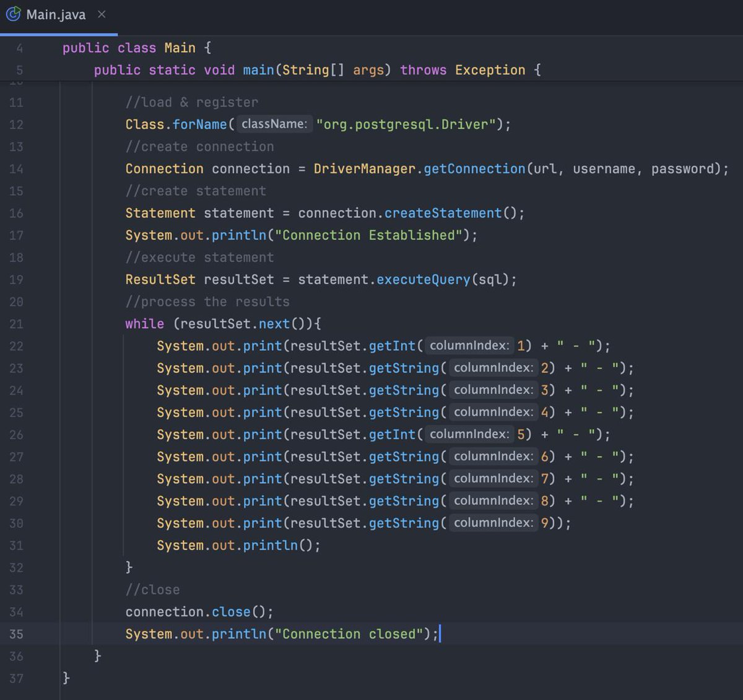The image size is (743, 700).
Task: Select the getConnection method call
Action: click(x=476, y=168)
